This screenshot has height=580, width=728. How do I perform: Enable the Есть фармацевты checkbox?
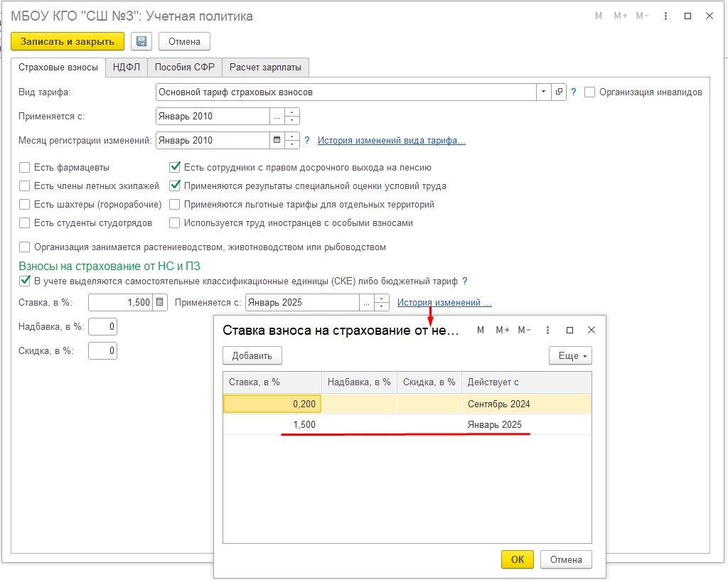click(x=25, y=168)
